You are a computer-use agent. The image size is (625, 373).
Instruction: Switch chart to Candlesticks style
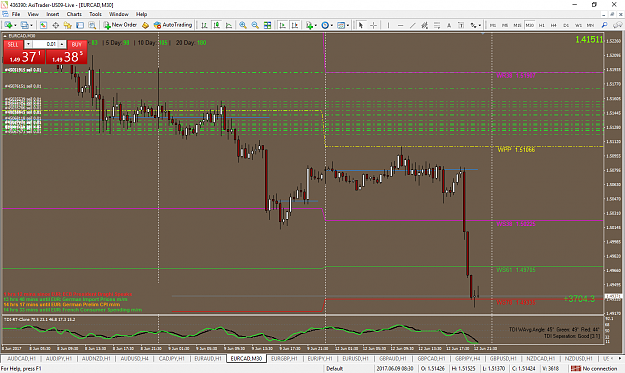[217, 25]
